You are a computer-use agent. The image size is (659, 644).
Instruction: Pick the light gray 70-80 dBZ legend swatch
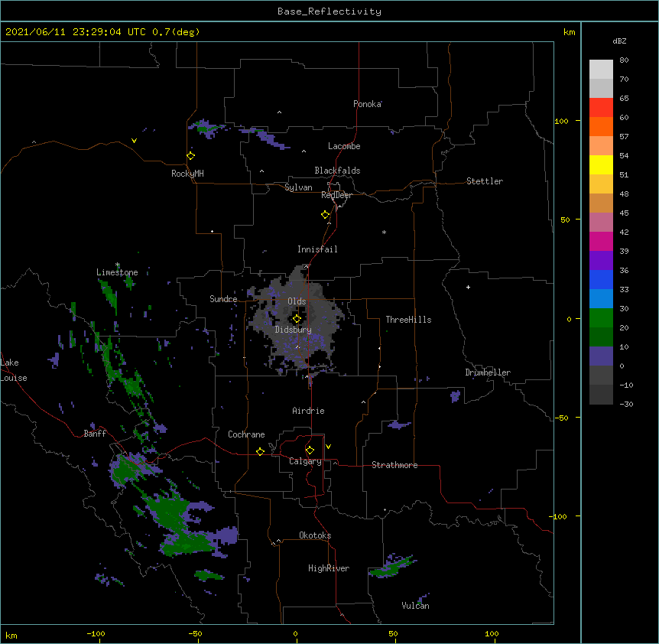(x=601, y=70)
